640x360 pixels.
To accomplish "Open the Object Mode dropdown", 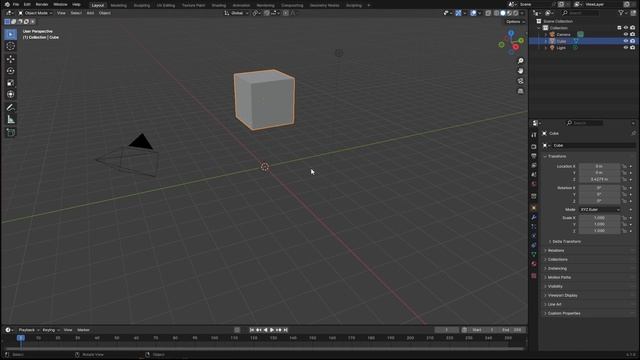I will [x=35, y=13].
